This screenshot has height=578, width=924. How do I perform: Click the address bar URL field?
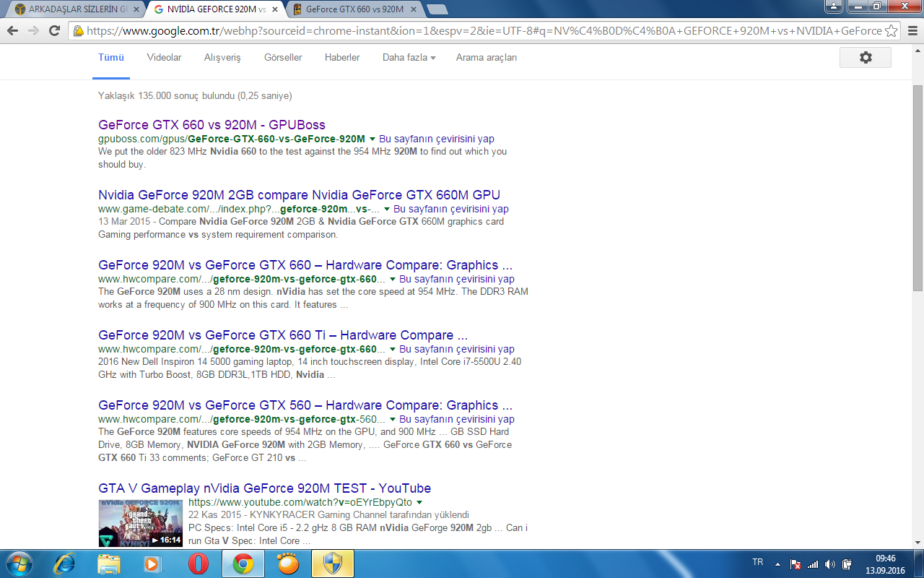(484, 31)
